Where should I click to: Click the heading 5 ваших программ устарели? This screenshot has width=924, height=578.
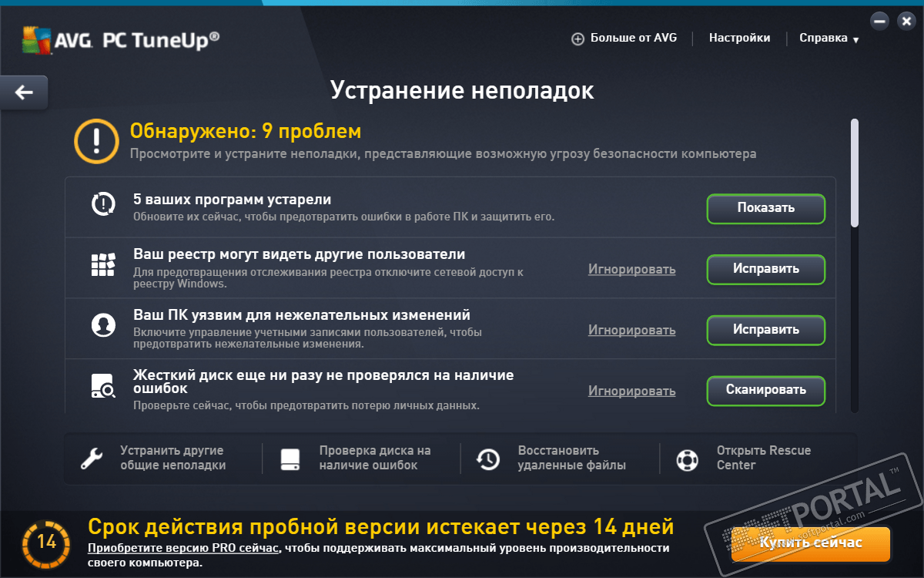(x=232, y=200)
